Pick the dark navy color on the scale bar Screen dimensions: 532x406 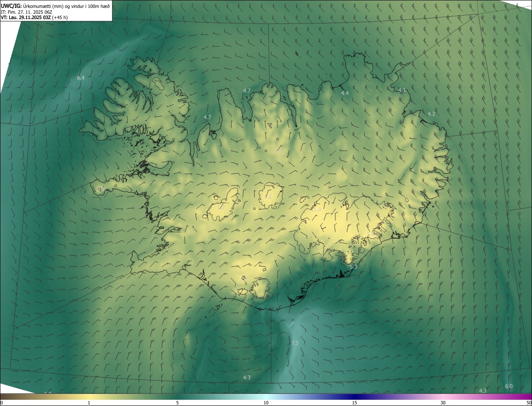[355, 396]
